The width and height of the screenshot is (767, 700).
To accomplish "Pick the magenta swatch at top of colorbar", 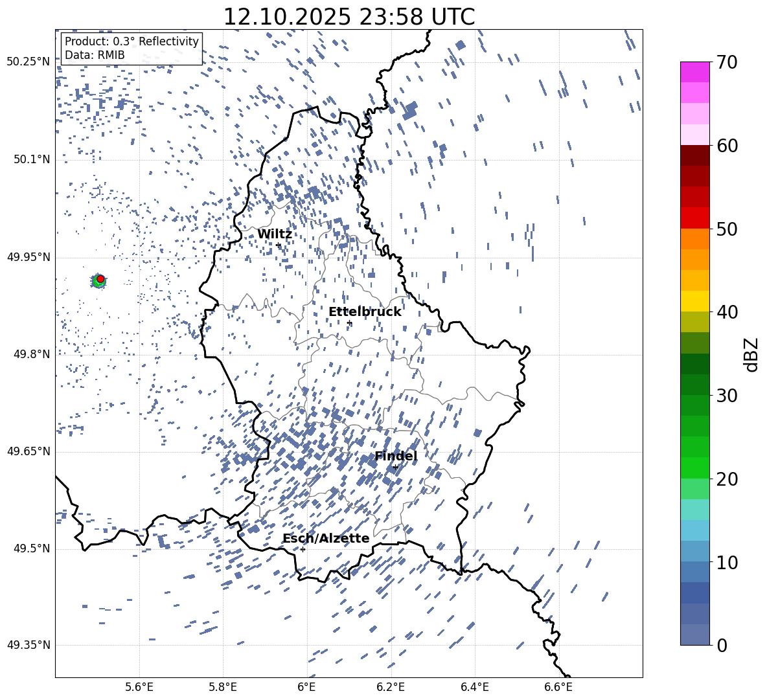I will point(695,72).
